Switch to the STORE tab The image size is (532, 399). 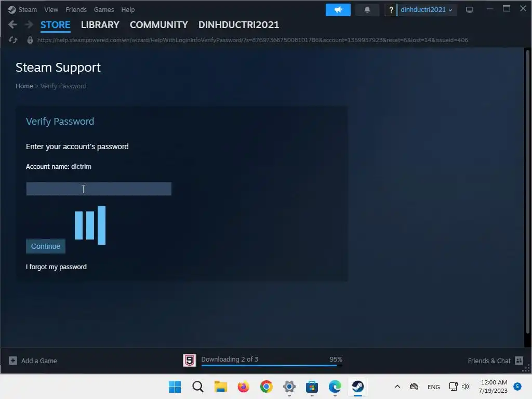coord(55,25)
